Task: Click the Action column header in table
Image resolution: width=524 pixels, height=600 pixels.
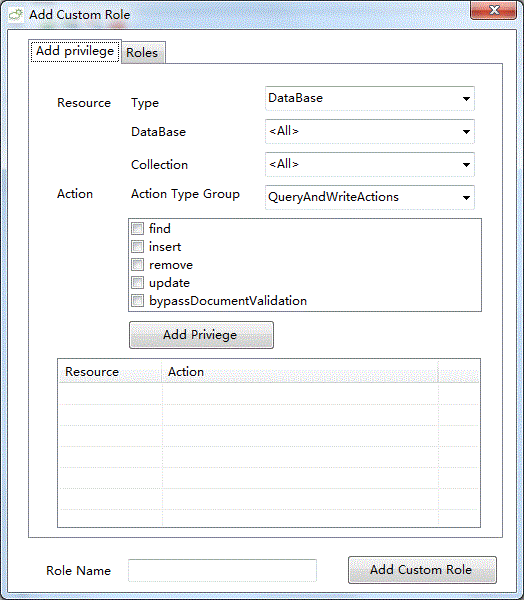Action: pos(300,372)
